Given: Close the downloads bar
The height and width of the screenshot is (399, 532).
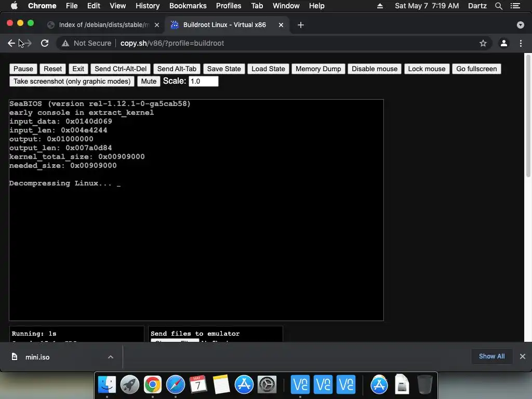Looking at the screenshot, I should [523, 356].
